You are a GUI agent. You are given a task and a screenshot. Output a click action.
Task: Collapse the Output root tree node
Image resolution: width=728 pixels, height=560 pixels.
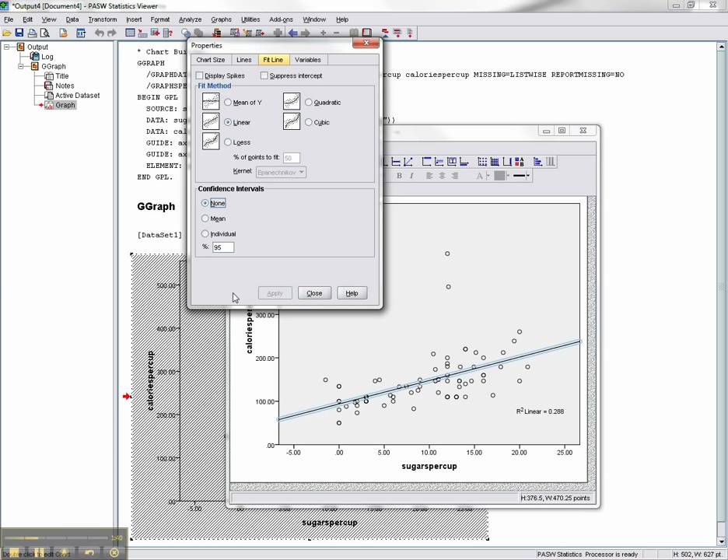7,47
